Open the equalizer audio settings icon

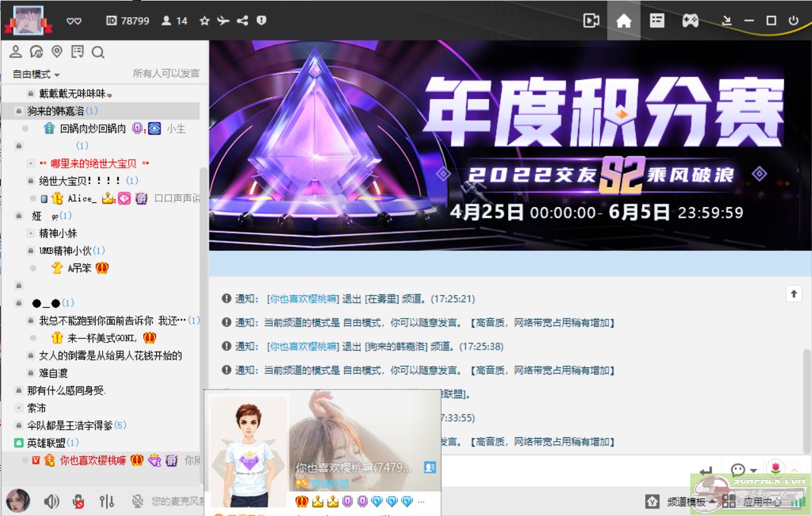click(107, 502)
